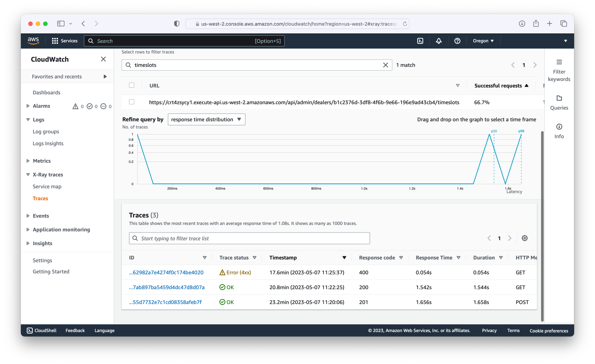Show Safari tab overview
595x364 pixels.
point(564,23)
